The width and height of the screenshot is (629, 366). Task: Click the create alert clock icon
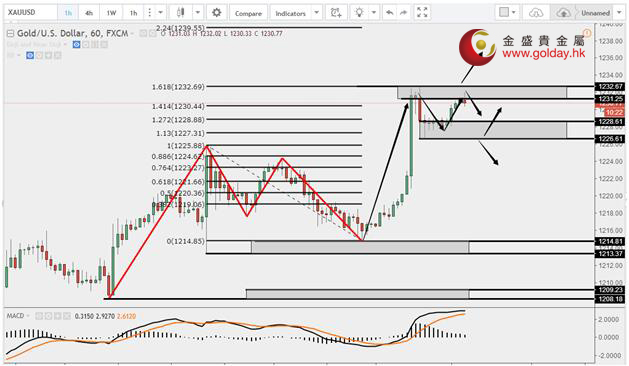point(336,13)
